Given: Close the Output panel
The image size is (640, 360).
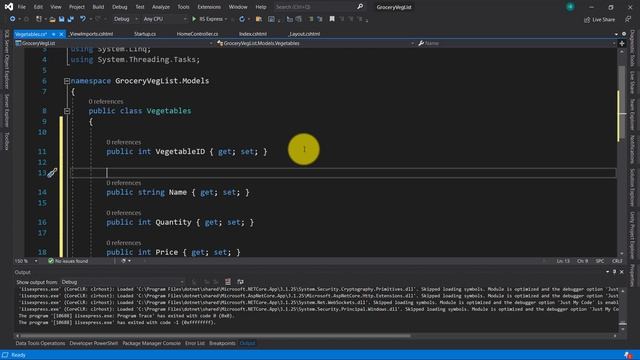Looking at the screenshot, I should pyautogui.click(x=622, y=272).
